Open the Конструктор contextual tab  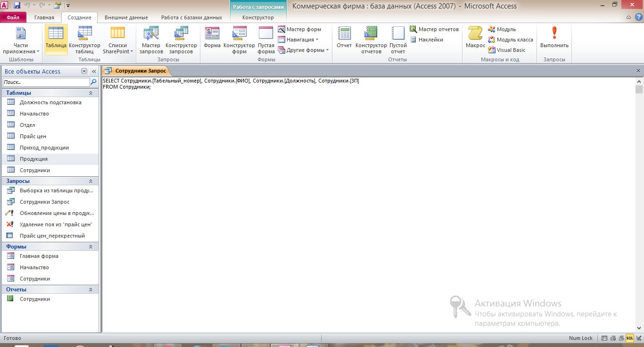point(258,17)
